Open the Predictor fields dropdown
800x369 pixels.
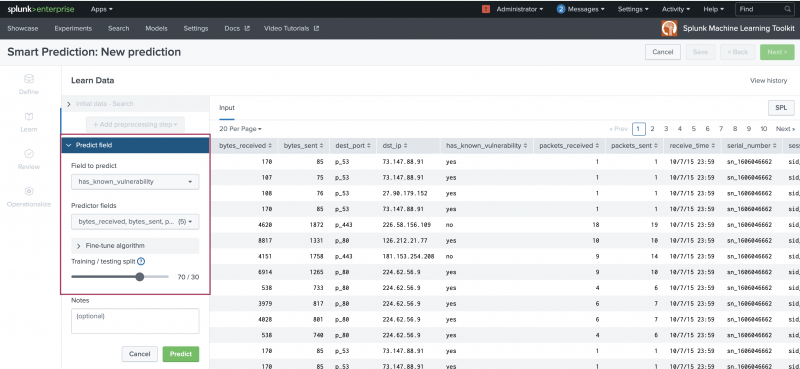tap(135, 222)
